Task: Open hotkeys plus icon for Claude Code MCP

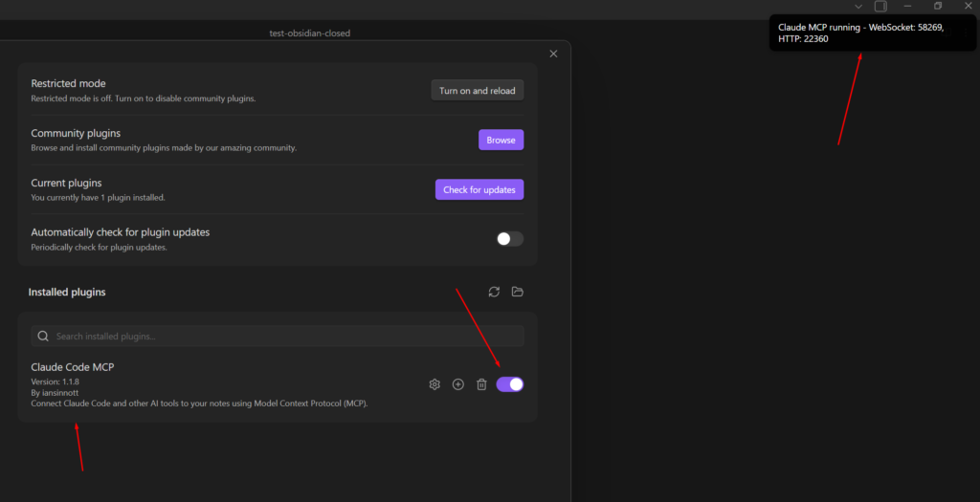Action: [x=458, y=384]
